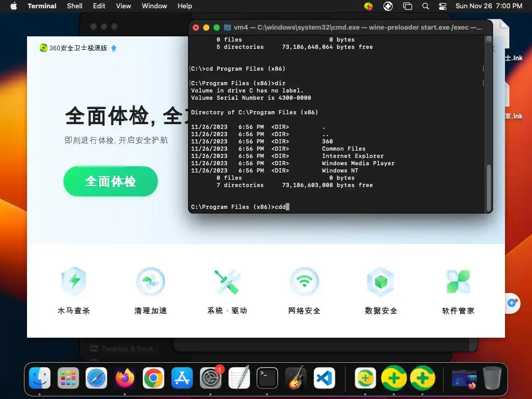Open the Apple menu

click(13, 6)
